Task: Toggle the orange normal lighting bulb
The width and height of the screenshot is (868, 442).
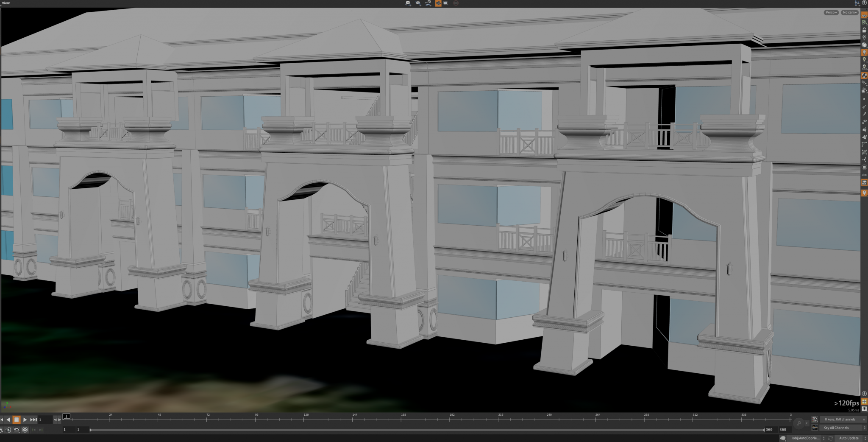Action: (x=864, y=52)
